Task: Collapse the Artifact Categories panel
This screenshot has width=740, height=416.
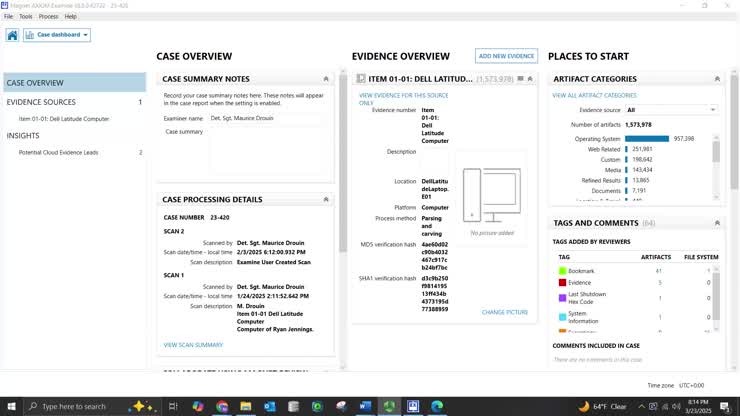Action: (717, 79)
